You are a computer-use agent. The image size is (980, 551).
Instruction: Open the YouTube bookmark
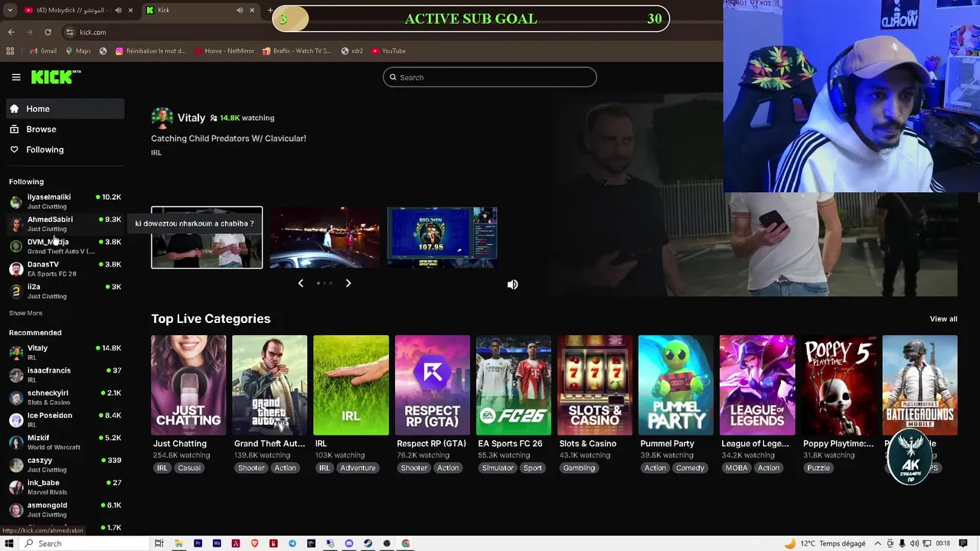coord(388,51)
